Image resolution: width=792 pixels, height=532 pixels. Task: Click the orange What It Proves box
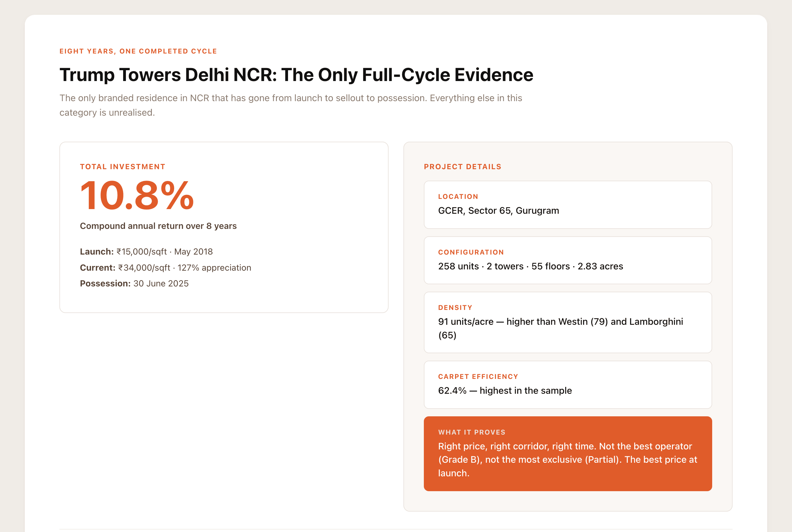click(568, 454)
